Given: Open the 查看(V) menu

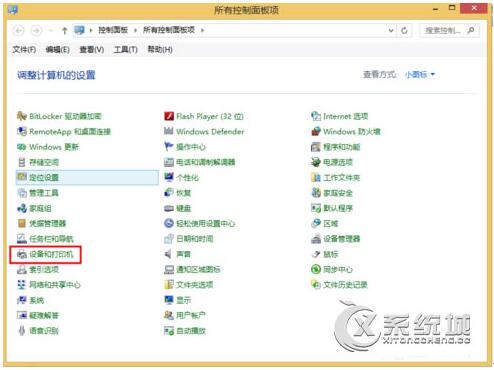Looking at the screenshot, I should [92, 50].
